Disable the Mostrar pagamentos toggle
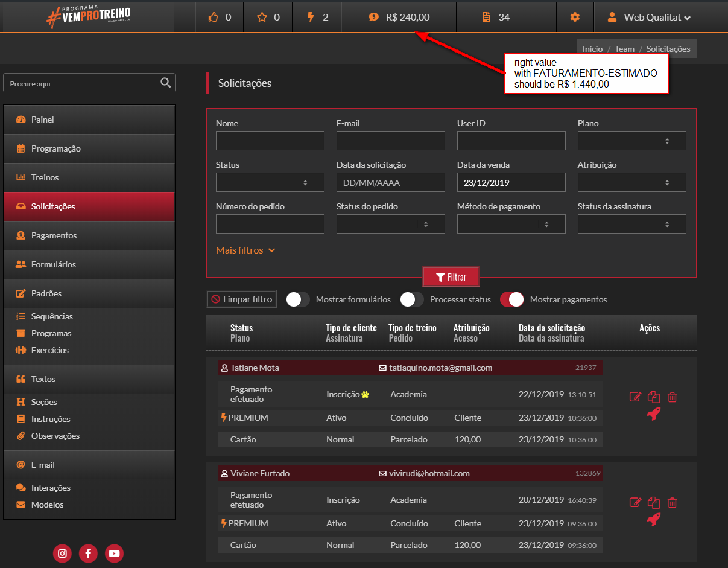The width and height of the screenshot is (728, 568). (x=512, y=299)
